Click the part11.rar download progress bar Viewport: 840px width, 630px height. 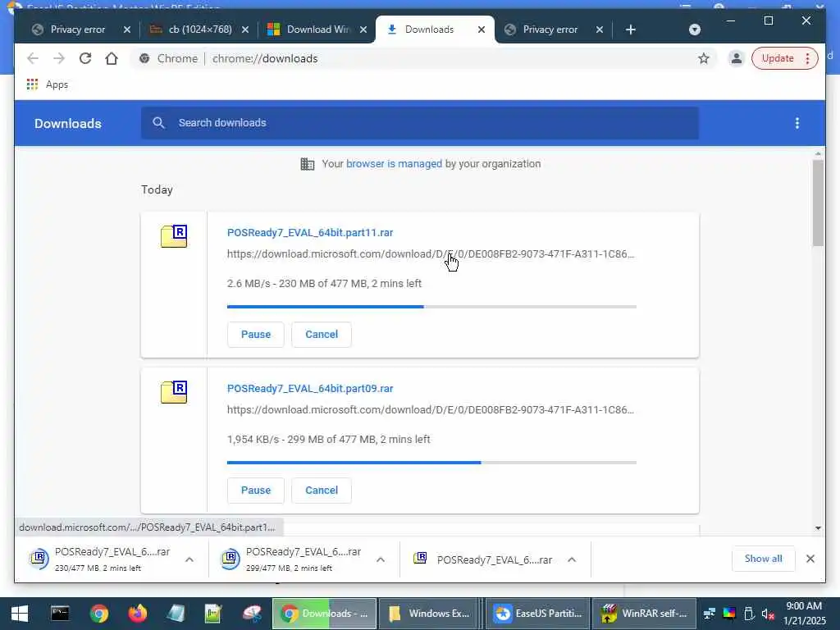pos(431,307)
